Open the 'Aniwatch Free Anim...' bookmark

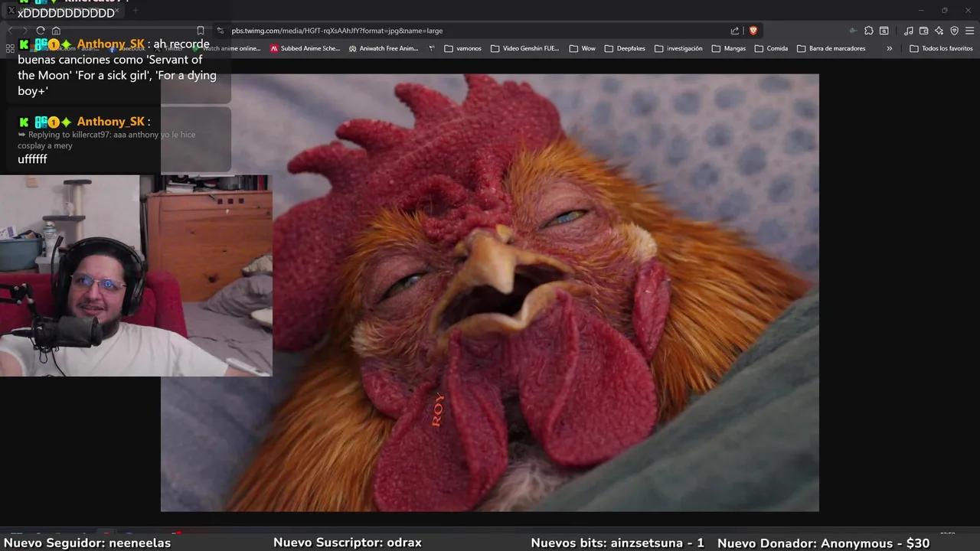pyautogui.click(x=384, y=48)
